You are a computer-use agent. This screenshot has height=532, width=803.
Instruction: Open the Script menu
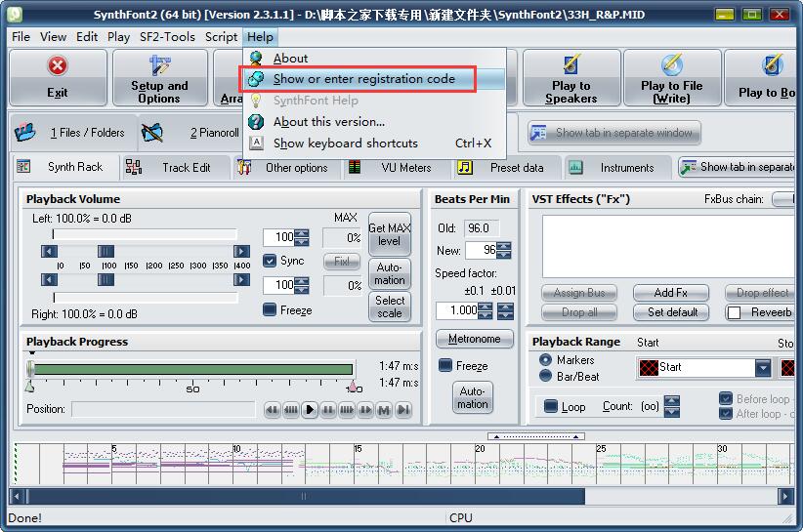coord(221,37)
